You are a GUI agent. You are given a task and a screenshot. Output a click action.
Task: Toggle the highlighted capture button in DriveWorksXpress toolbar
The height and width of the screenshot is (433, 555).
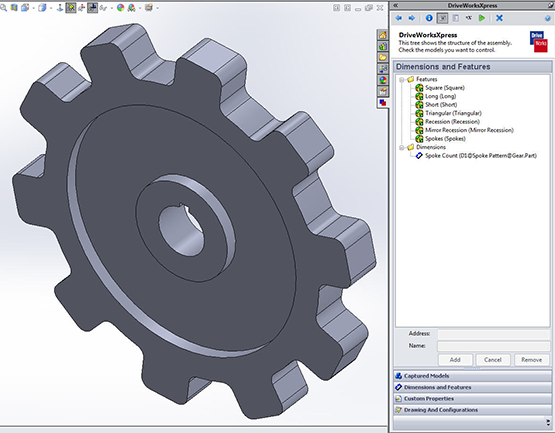coord(442,18)
